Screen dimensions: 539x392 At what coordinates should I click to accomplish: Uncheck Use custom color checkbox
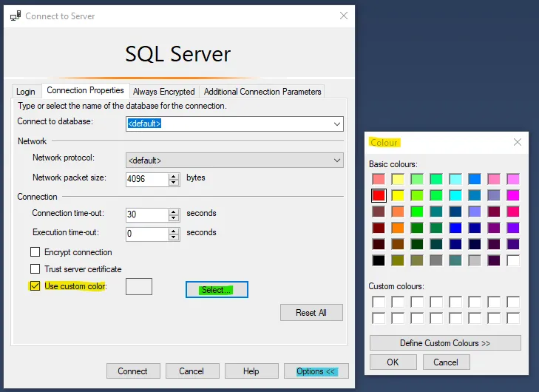(x=35, y=285)
